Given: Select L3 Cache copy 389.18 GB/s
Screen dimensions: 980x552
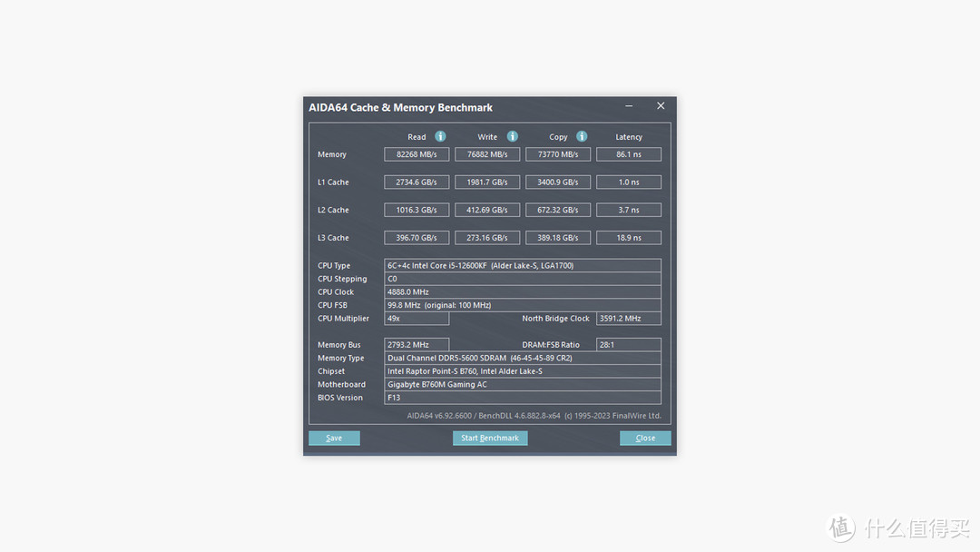Looking at the screenshot, I should coord(558,238).
